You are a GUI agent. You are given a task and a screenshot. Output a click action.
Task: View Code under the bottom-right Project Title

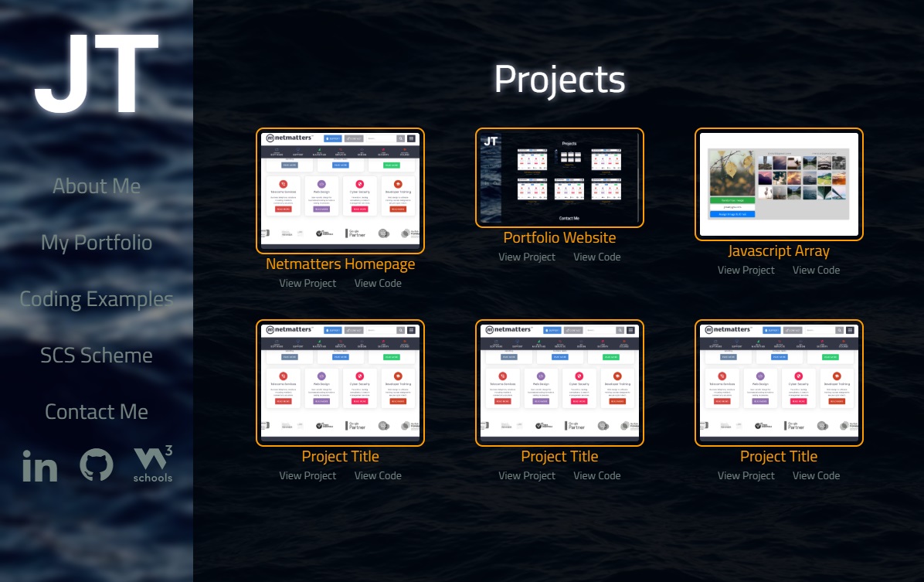pyautogui.click(x=816, y=475)
